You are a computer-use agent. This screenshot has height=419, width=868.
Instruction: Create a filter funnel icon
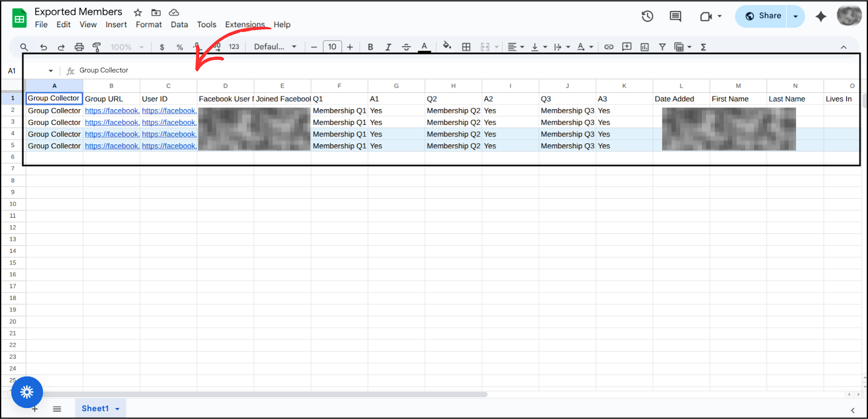coord(662,47)
